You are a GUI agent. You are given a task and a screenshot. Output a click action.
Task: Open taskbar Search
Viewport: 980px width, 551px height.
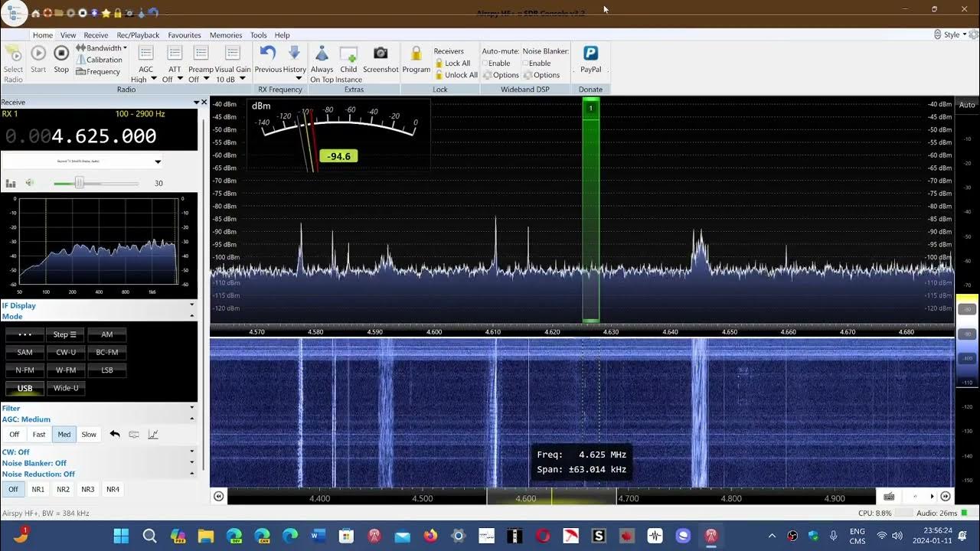click(x=149, y=536)
